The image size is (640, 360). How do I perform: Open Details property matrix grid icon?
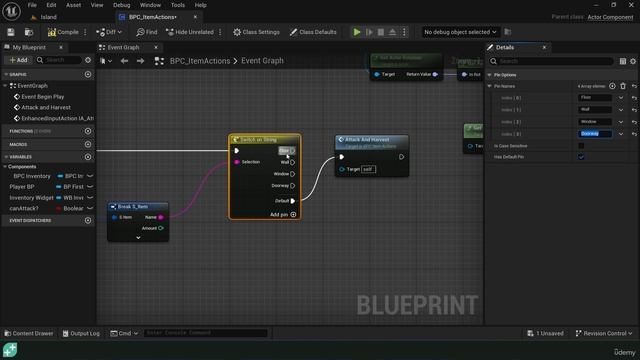click(622, 61)
